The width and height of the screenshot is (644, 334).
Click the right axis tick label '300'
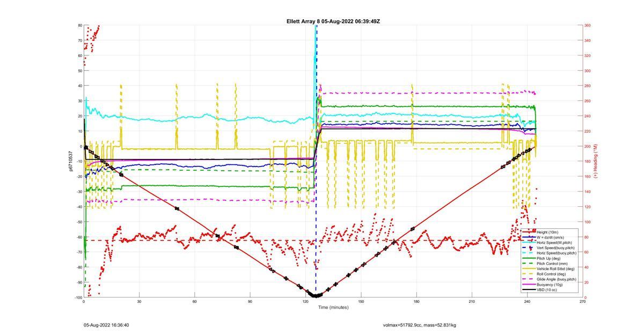588,70
